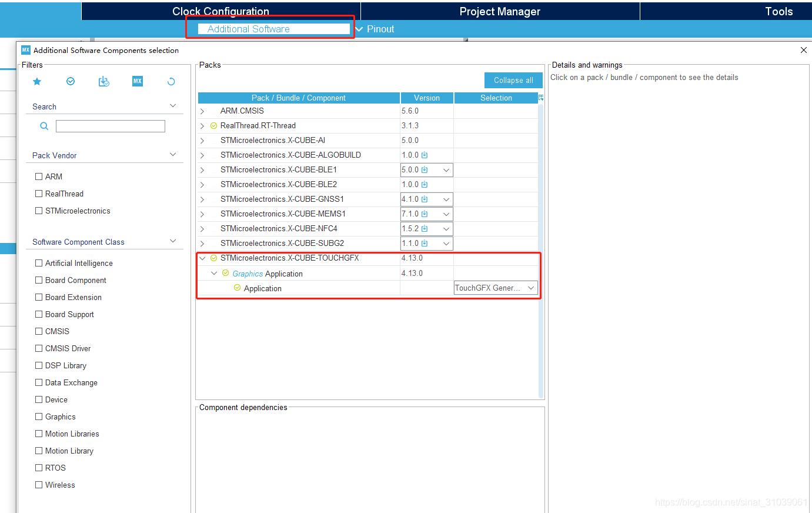Open the Pinout dropdown menu
812x513 pixels.
point(375,29)
